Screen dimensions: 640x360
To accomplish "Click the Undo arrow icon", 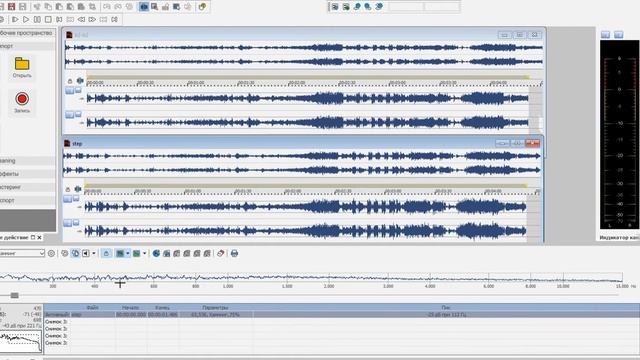I will click(107, 7).
